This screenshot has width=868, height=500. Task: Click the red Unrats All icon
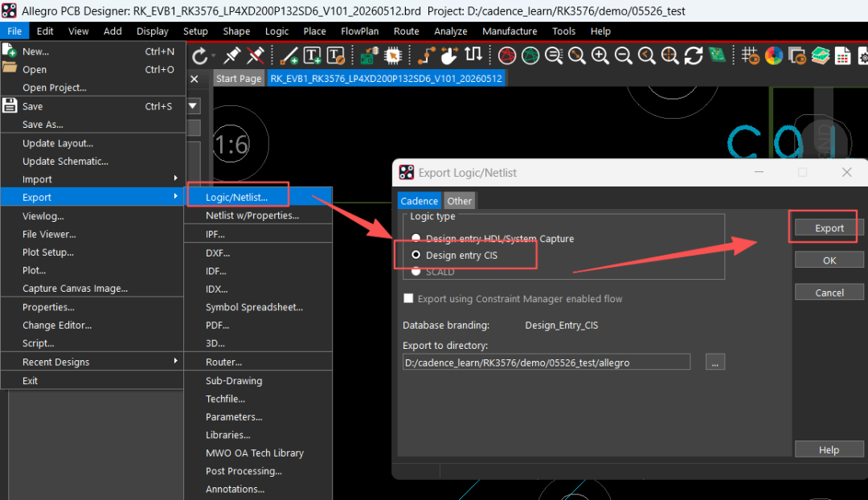click(x=506, y=55)
